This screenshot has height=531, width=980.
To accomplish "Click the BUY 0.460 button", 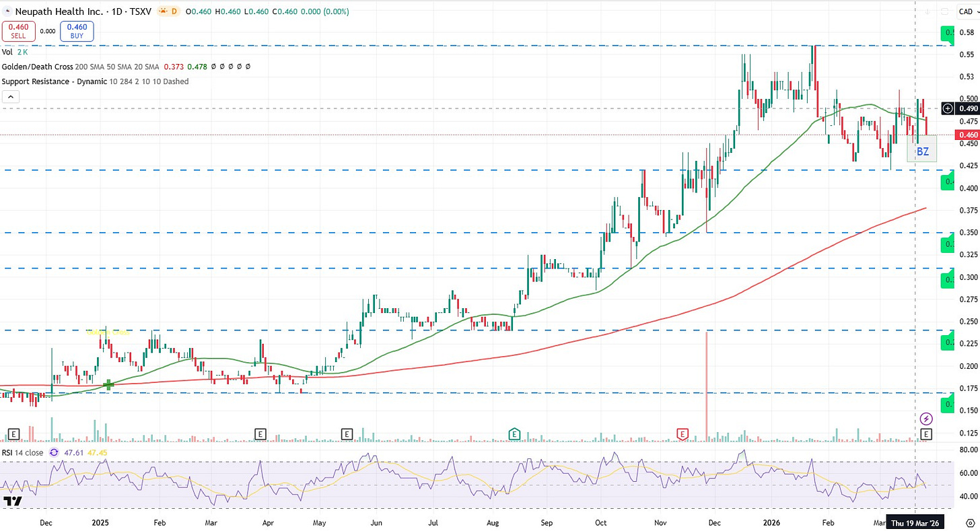I will pos(77,31).
